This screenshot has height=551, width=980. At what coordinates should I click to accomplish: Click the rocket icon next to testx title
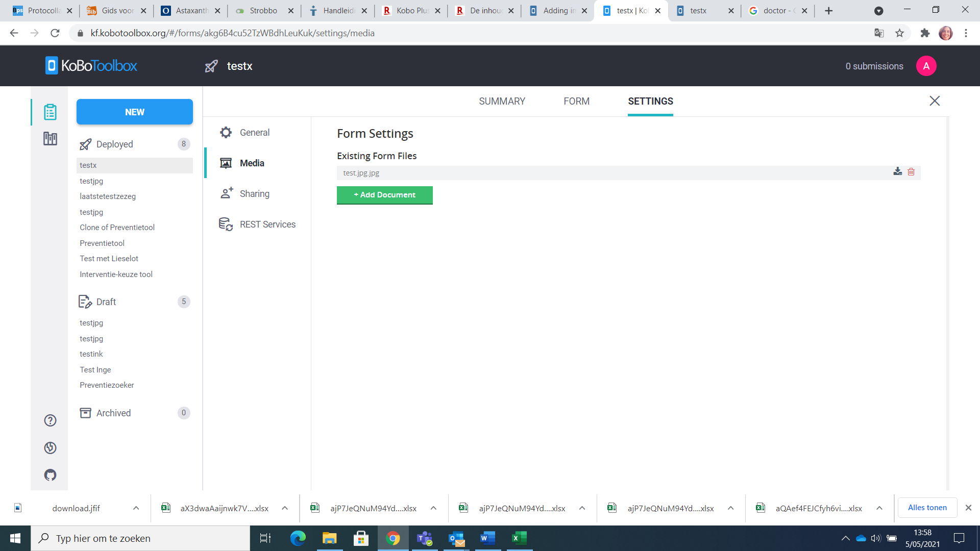211,66
